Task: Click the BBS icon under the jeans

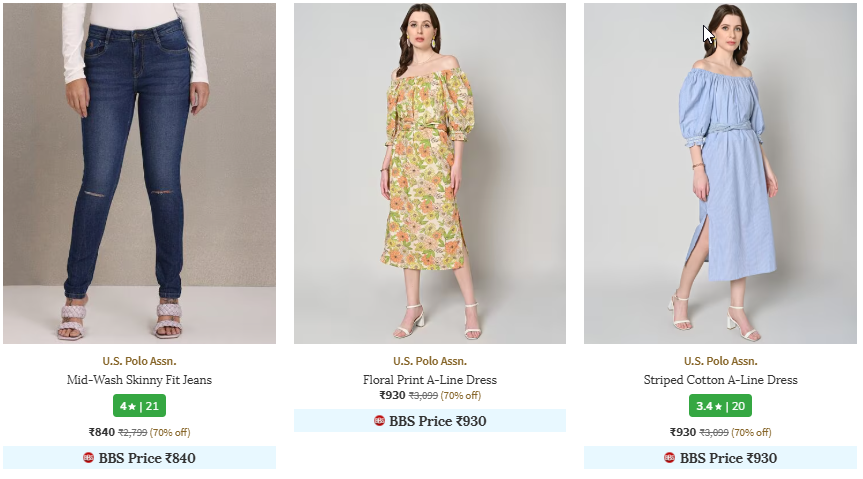Action: coord(89,458)
